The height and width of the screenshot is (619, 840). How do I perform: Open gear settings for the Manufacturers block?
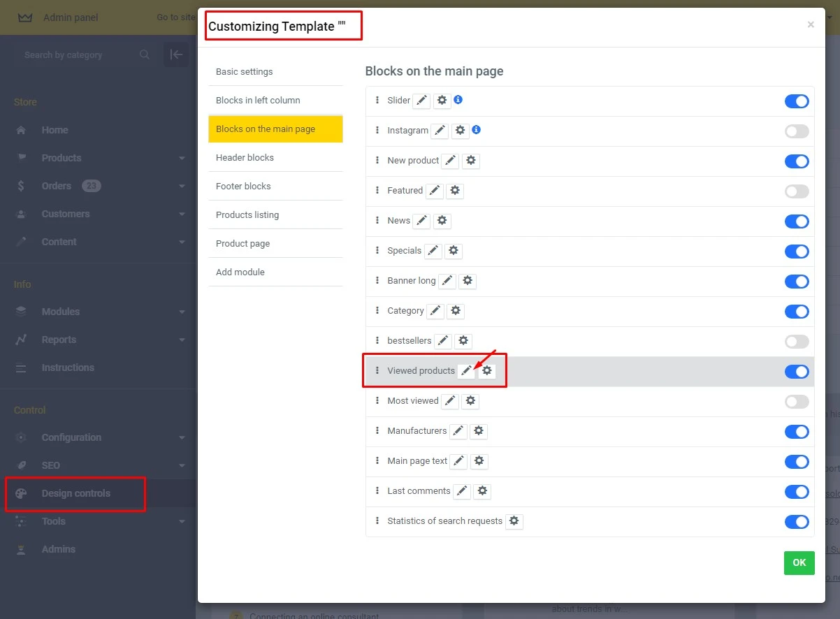click(x=479, y=431)
